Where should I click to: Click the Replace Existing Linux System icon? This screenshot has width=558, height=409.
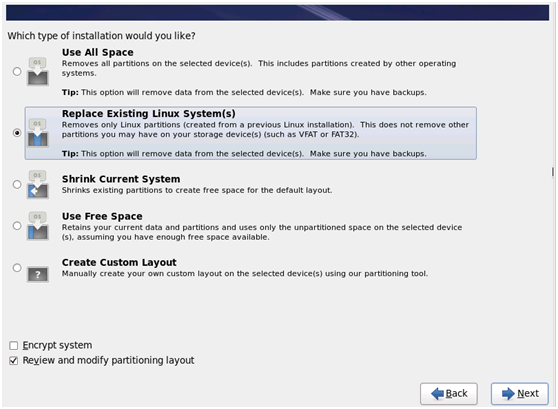[x=38, y=133]
